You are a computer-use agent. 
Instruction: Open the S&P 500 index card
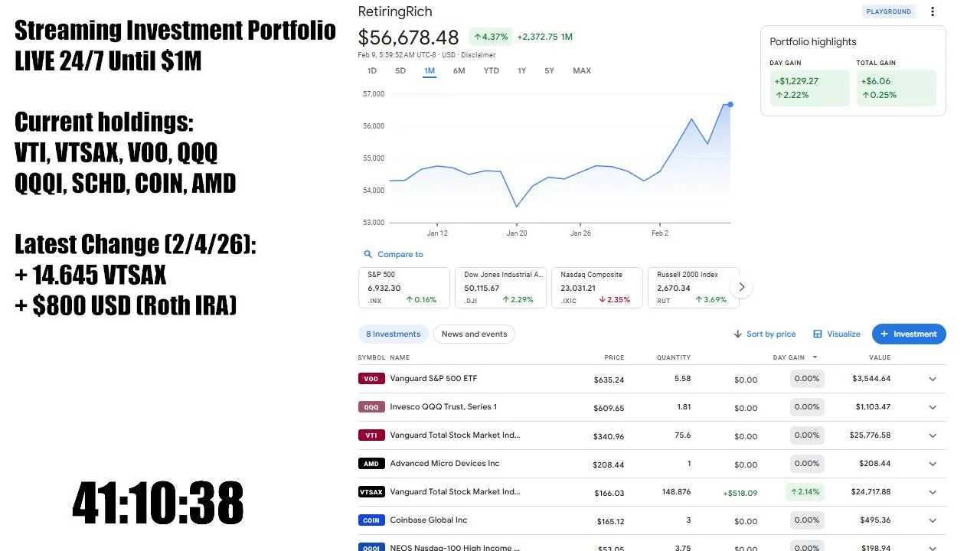(403, 287)
